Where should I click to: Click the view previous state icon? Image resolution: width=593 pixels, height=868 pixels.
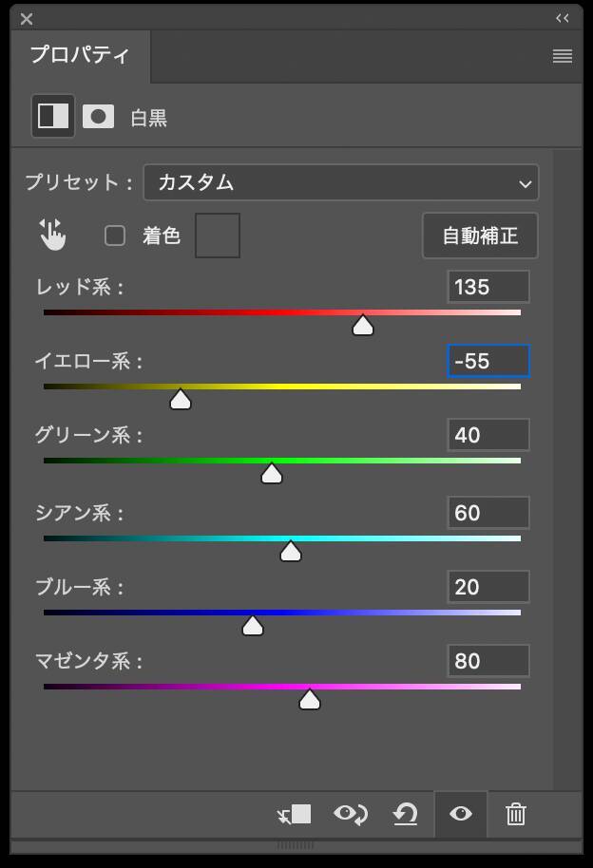pos(351,814)
